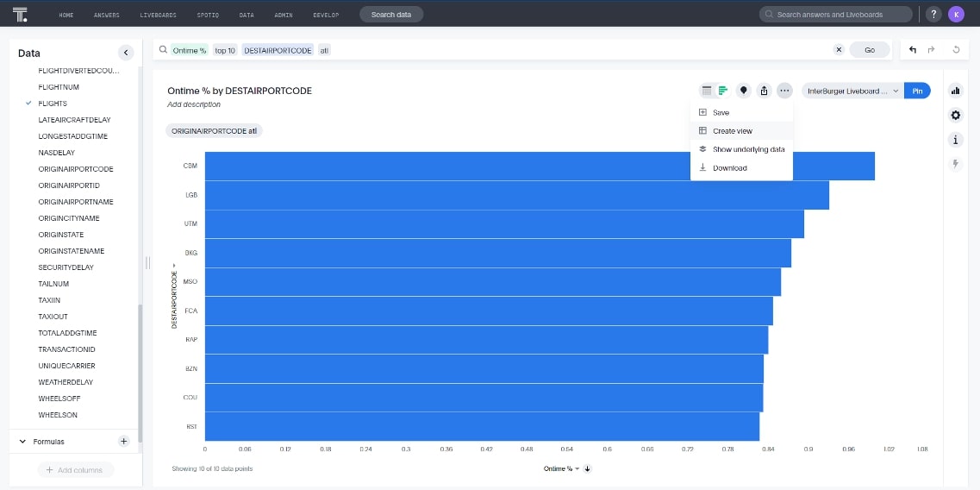Open the chart type icon in right sidebar
Viewport: 980px width, 490px height.
[955, 91]
